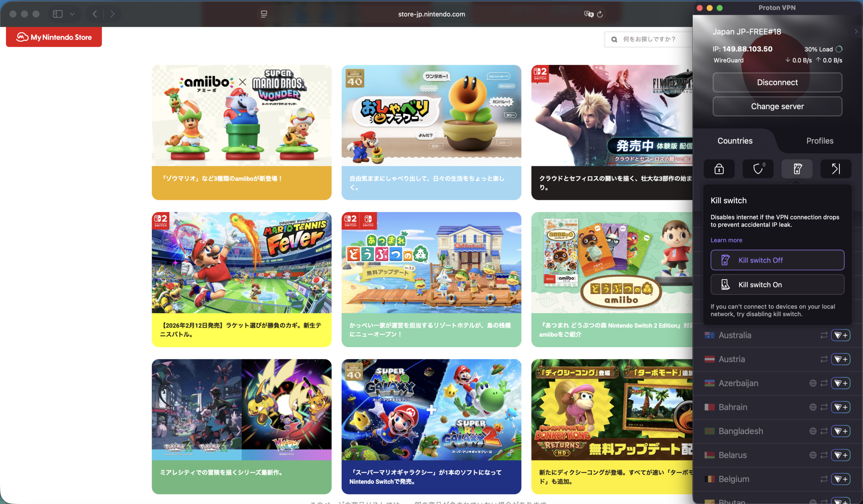Click the Plus upgrade badge for Bangladesh

point(840,431)
